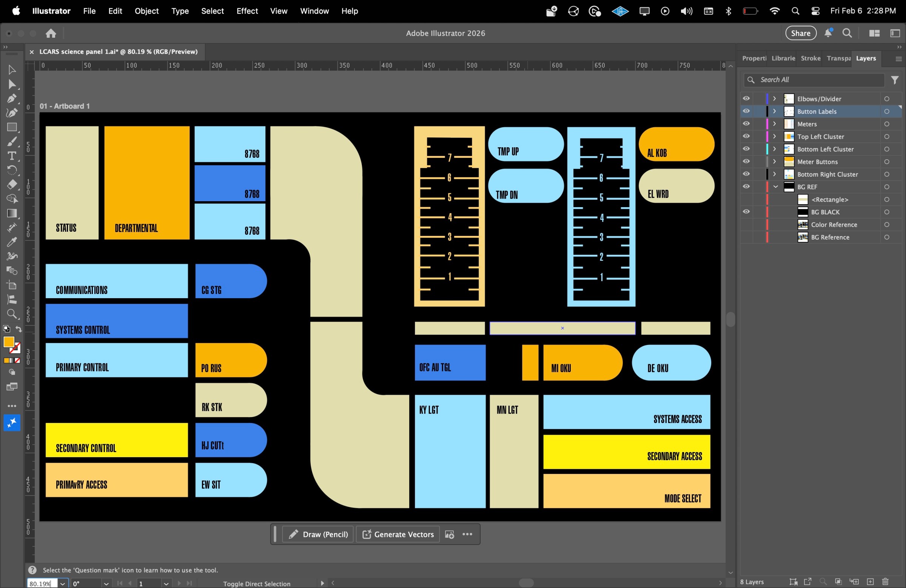Delete the selected layer via the trash icon
Image resolution: width=906 pixels, height=588 pixels.
tap(885, 582)
